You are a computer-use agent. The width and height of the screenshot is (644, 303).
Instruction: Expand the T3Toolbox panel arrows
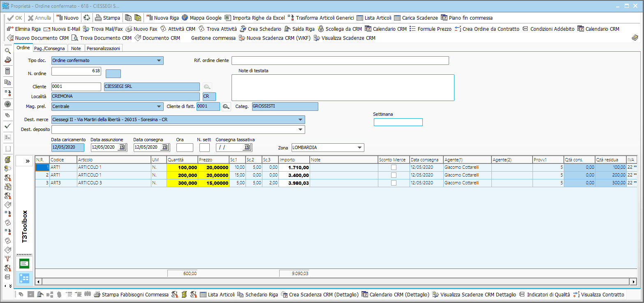27,161
